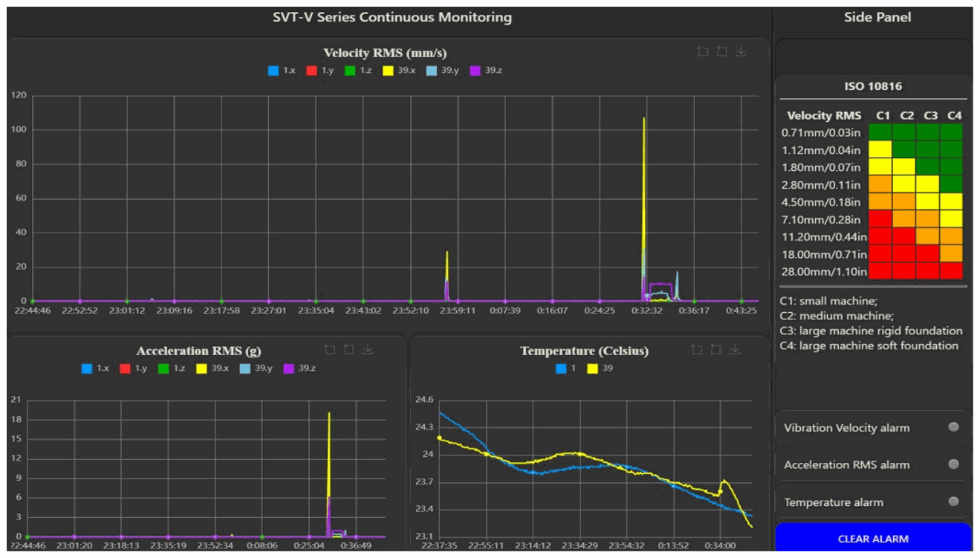Viewport: 980px width, 558px height.
Task: Click the Acceleration RMS (g) chart title
Action: (198, 351)
